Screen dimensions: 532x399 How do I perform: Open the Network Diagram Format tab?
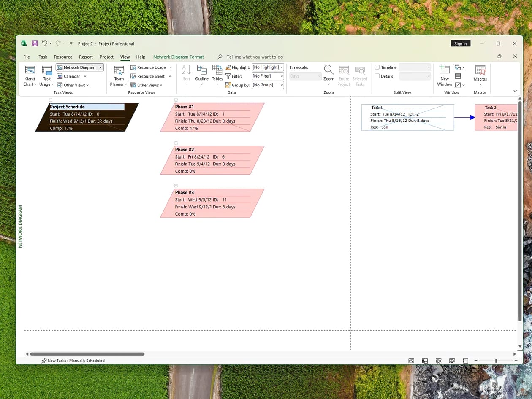178,57
